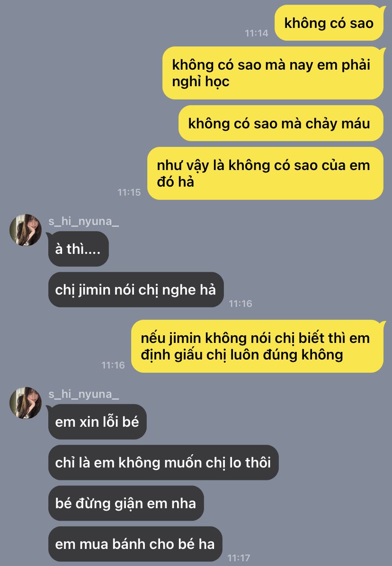392x566 pixels.
Task: Click the 11:14 timestamp
Action: 257,33
